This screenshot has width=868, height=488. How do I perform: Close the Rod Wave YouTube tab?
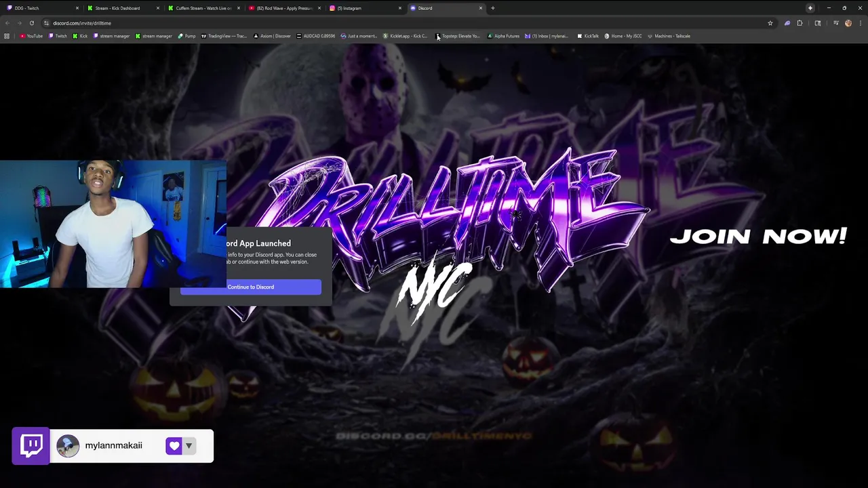[319, 8]
